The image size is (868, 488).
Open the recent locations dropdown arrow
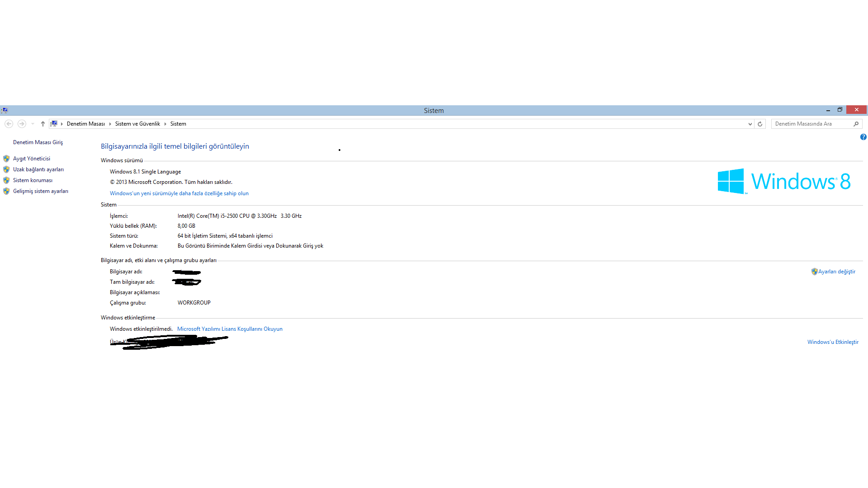coord(33,124)
